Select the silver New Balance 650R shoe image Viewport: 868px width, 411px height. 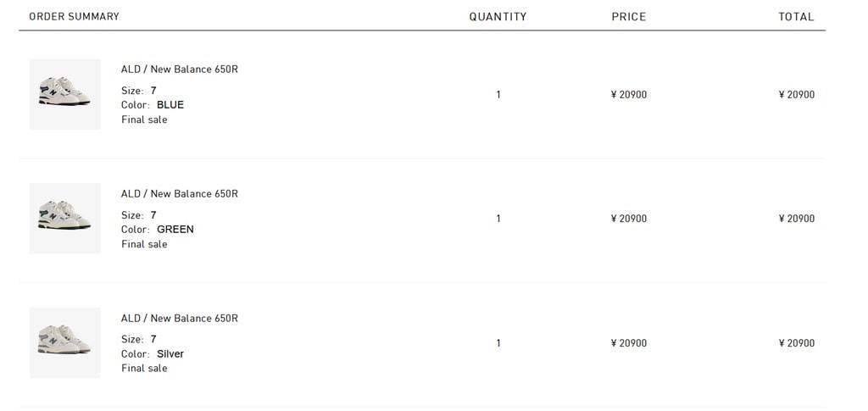[64, 342]
